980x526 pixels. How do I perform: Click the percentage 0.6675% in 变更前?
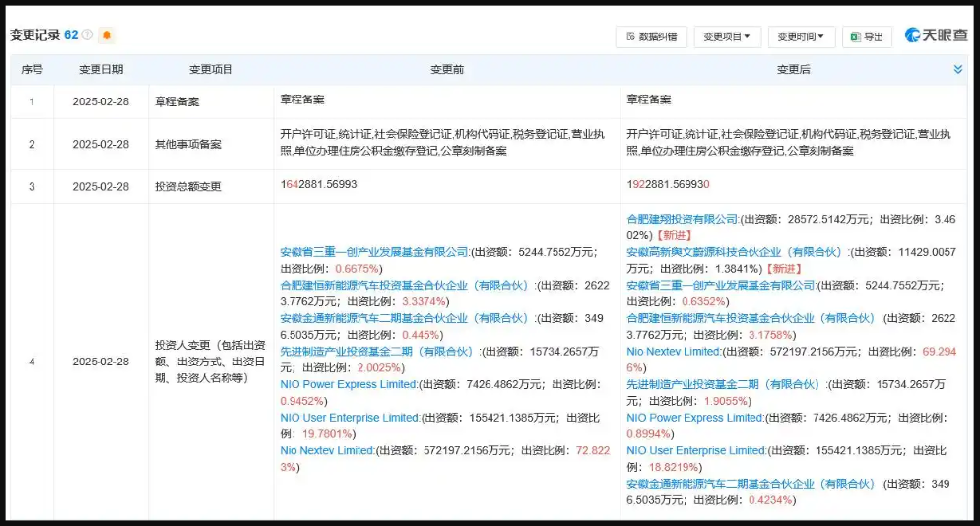pos(357,269)
